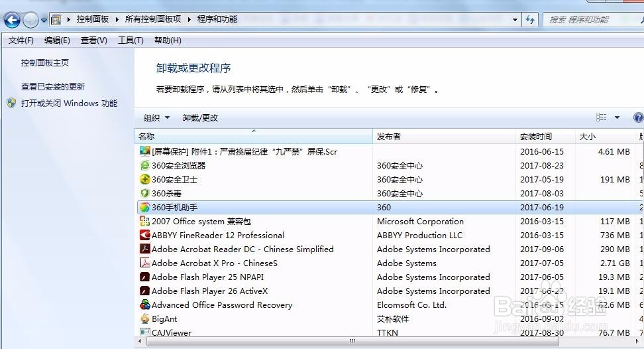Click the 控制面板 breadcrumb
The width and height of the screenshot is (644, 349).
click(93, 19)
